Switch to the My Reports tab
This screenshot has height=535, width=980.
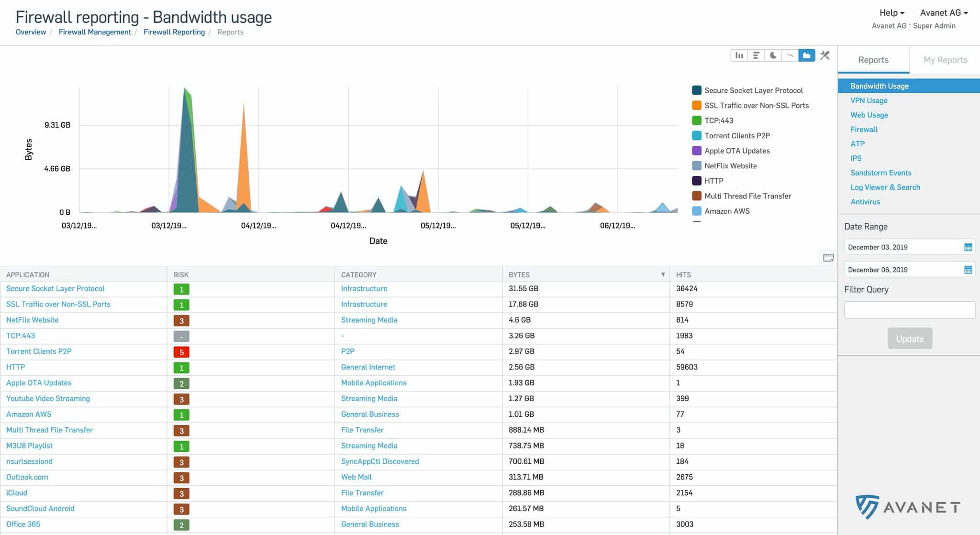(x=945, y=60)
